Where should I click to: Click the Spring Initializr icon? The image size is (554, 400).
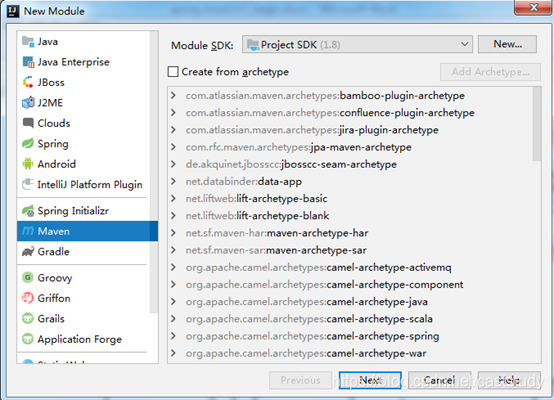28,211
